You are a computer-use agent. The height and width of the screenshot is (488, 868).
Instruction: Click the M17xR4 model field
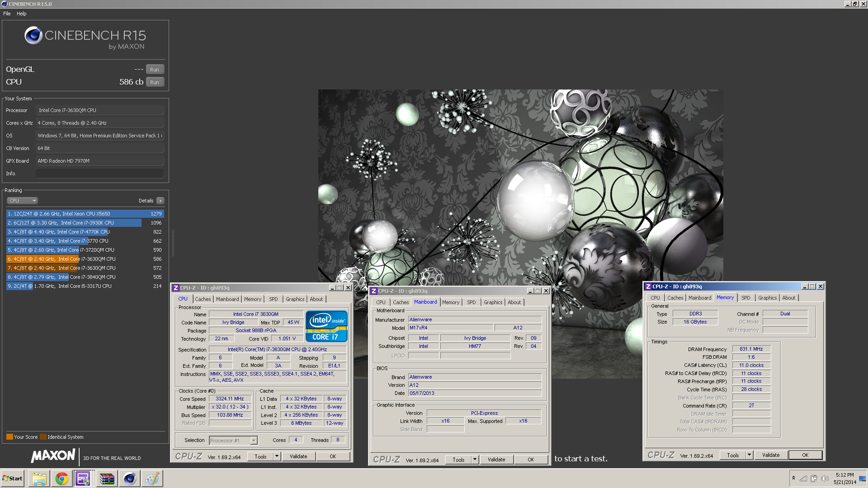(450, 328)
